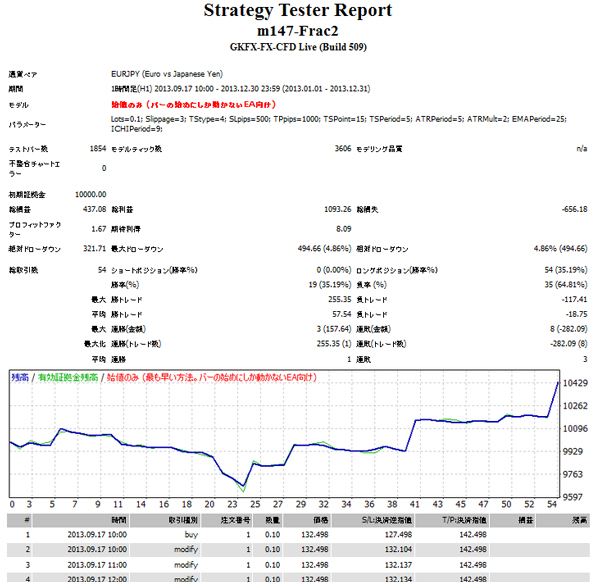
Task: Select the max consecutive wins '3 (157.64)'
Action: pyautogui.click(x=334, y=329)
